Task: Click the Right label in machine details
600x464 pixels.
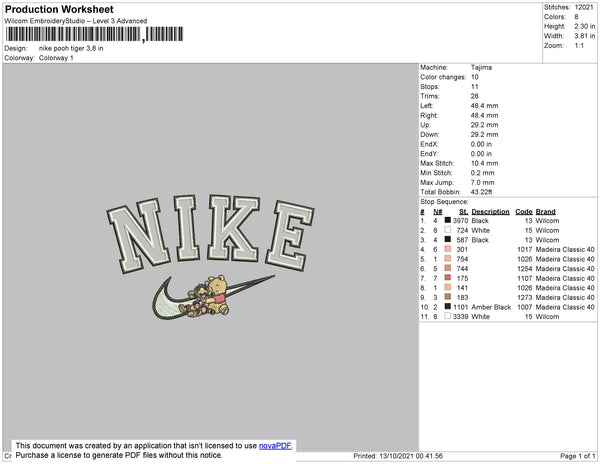Action: pos(429,115)
